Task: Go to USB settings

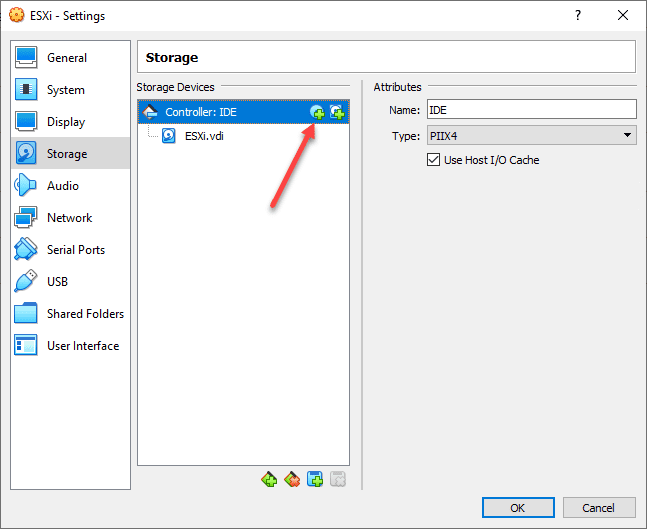Action: pyautogui.click(x=71, y=281)
